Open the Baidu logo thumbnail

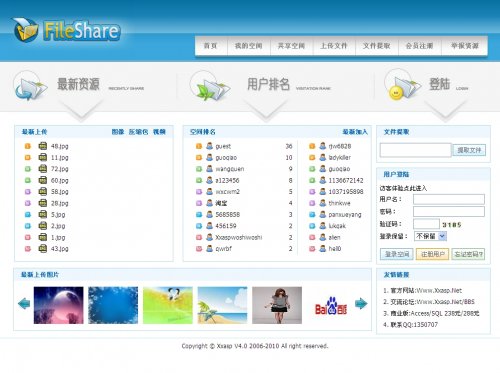[x=331, y=306]
